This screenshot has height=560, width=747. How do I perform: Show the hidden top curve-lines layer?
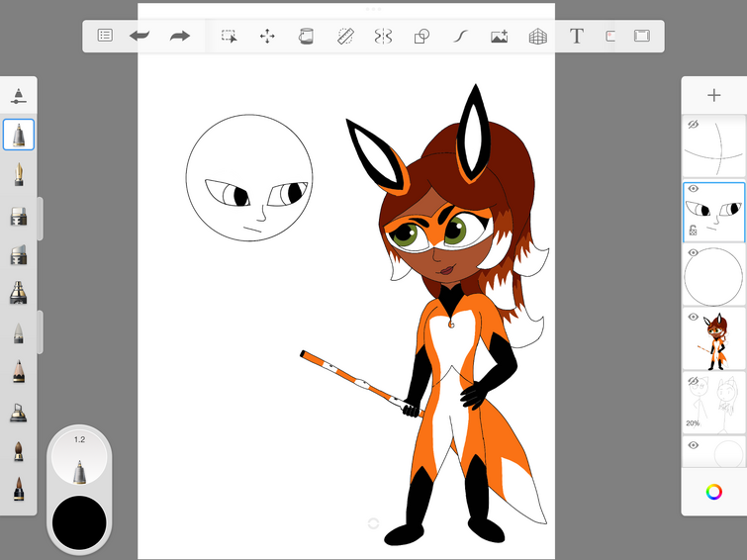click(693, 125)
